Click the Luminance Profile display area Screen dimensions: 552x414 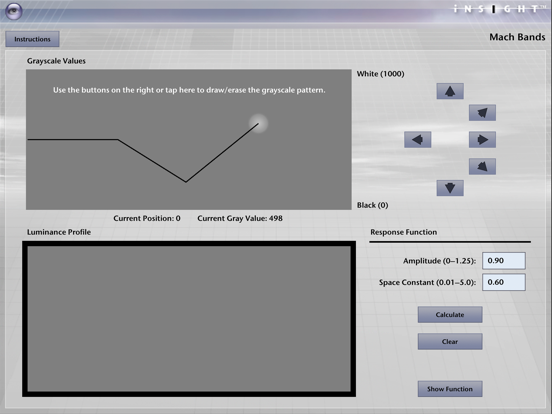(x=189, y=319)
